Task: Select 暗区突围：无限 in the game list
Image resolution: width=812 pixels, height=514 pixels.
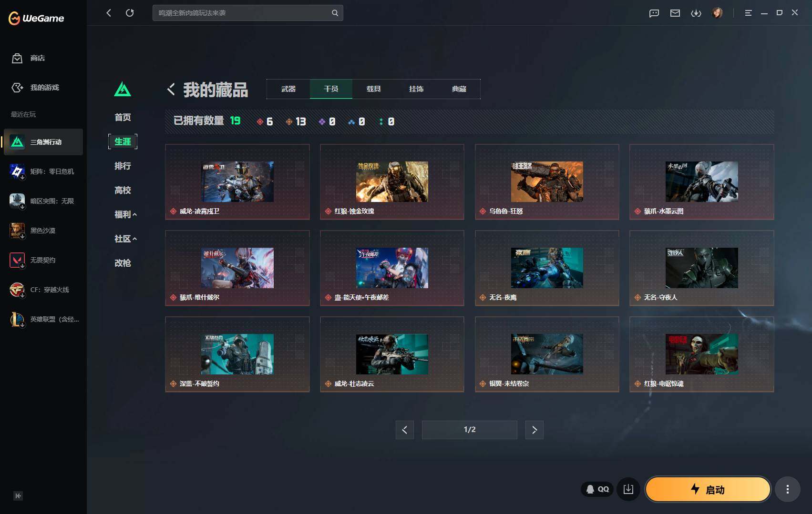Action: 43,201
